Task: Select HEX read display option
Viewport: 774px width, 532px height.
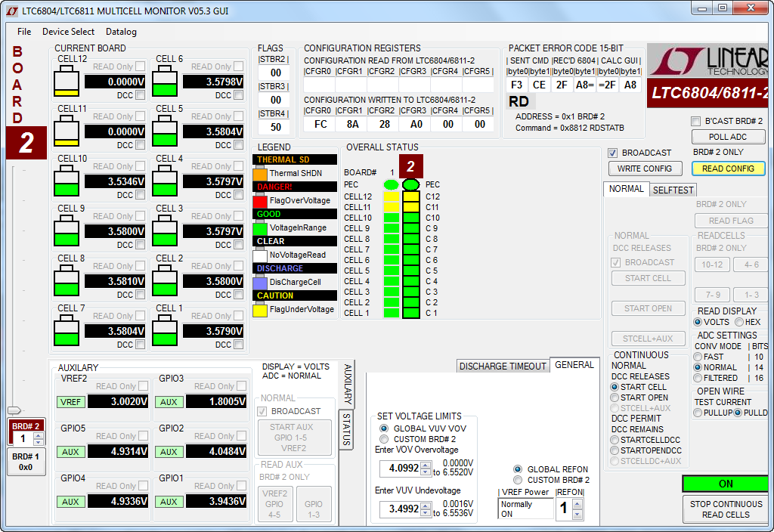Action: [x=739, y=322]
